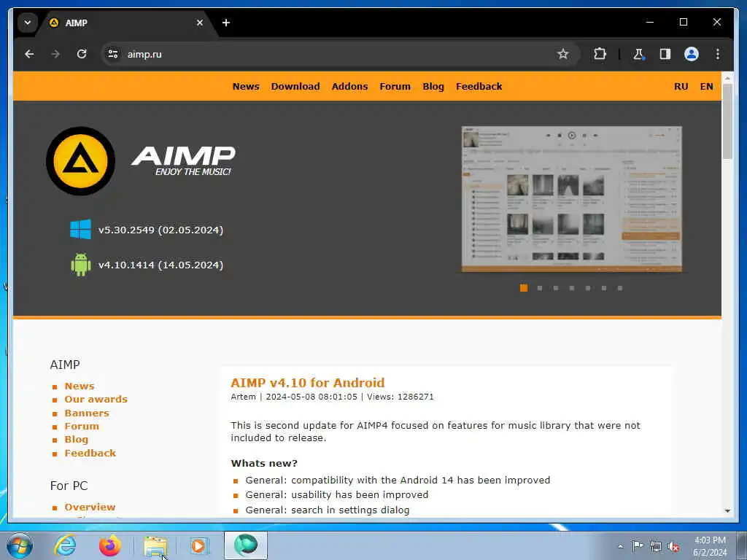The width and height of the screenshot is (747, 560).
Task: Open Forum in the orange menu
Action: [x=395, y=86]
